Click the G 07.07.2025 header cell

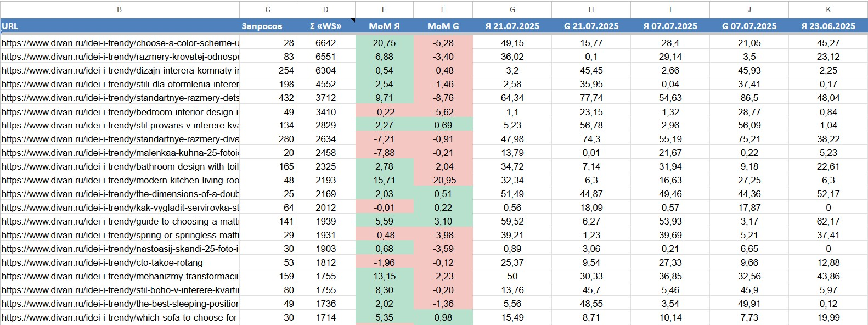pos(749,26)
